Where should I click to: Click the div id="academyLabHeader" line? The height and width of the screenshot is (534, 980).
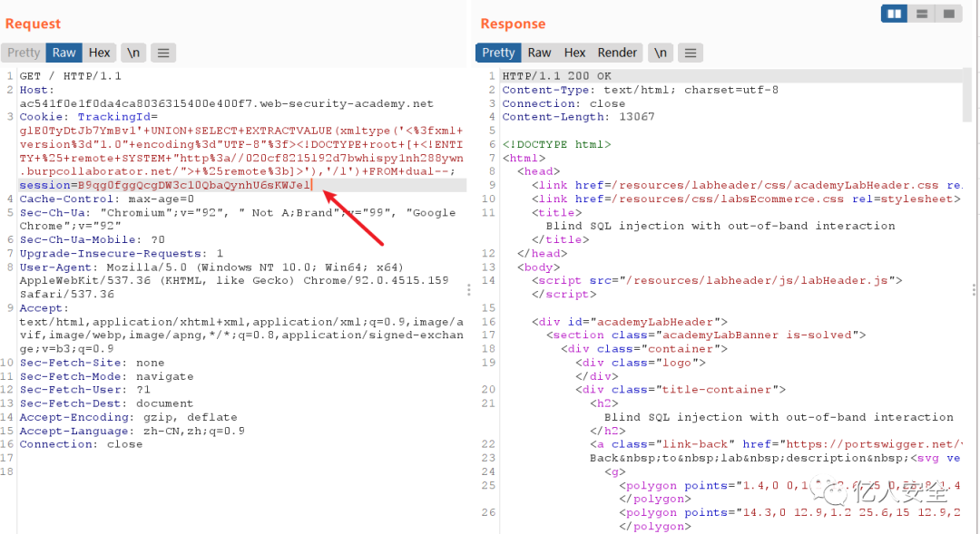(x=630, y=322)
